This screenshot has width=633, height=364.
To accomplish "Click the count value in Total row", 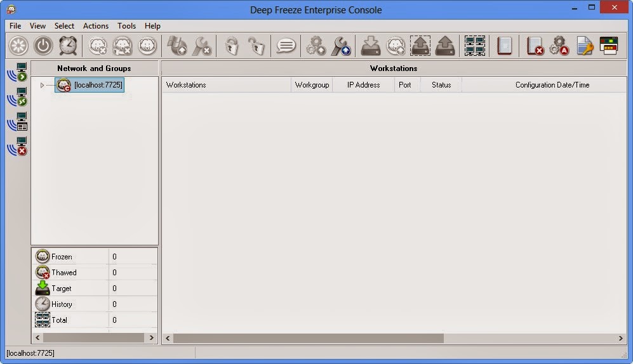I will pos(115,320).
